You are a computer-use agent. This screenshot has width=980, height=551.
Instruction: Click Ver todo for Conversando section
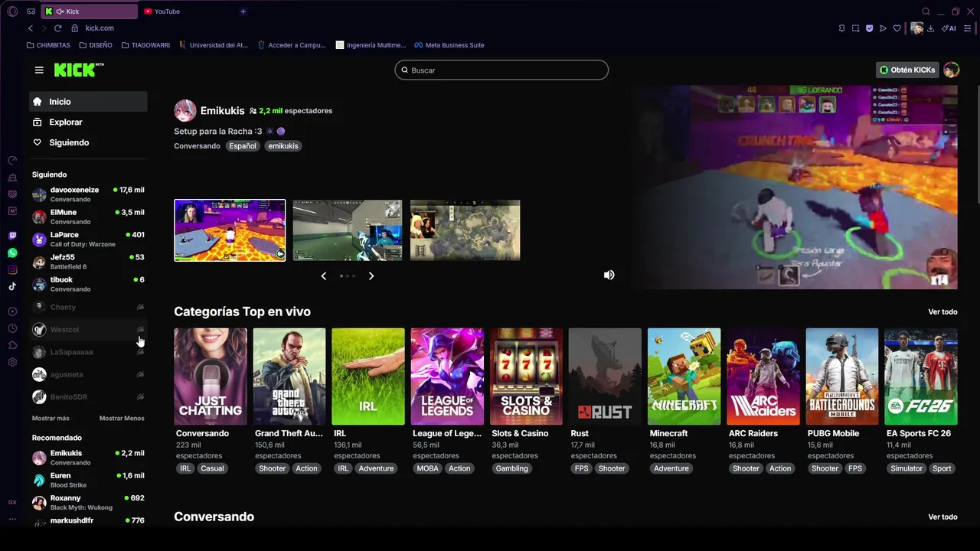(x=942, y=517)
